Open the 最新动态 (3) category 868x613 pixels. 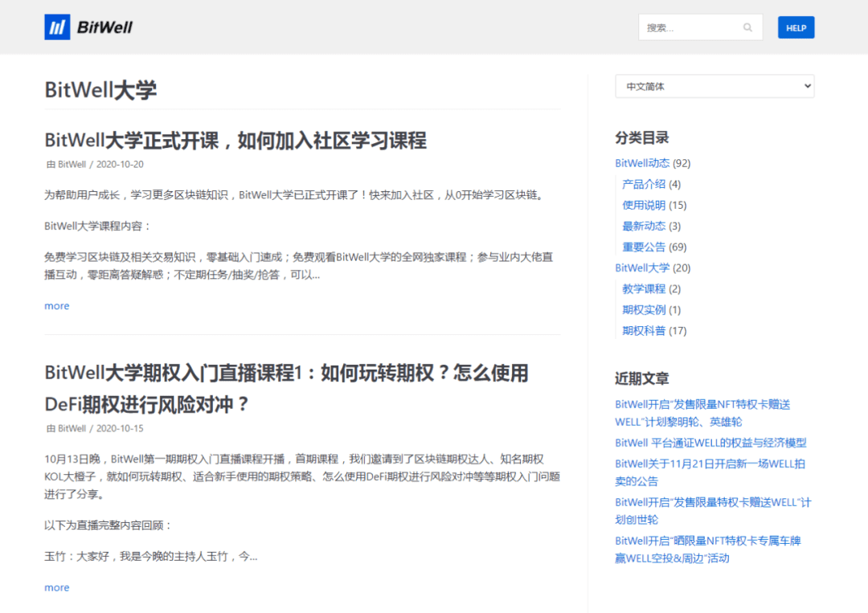point(644,227)
